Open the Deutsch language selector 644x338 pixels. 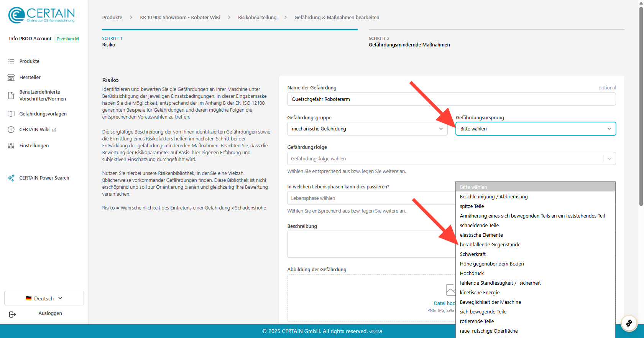(44, 298)
